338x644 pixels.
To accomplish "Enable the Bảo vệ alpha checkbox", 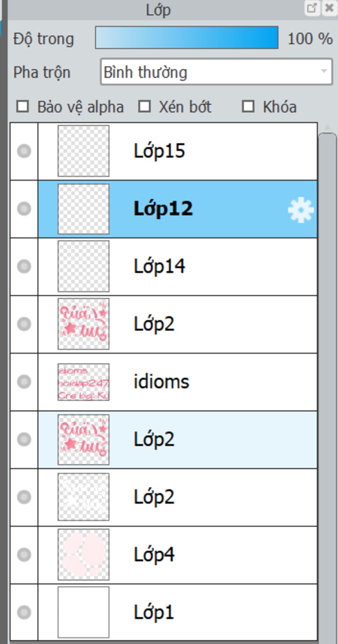I will 23,107.
